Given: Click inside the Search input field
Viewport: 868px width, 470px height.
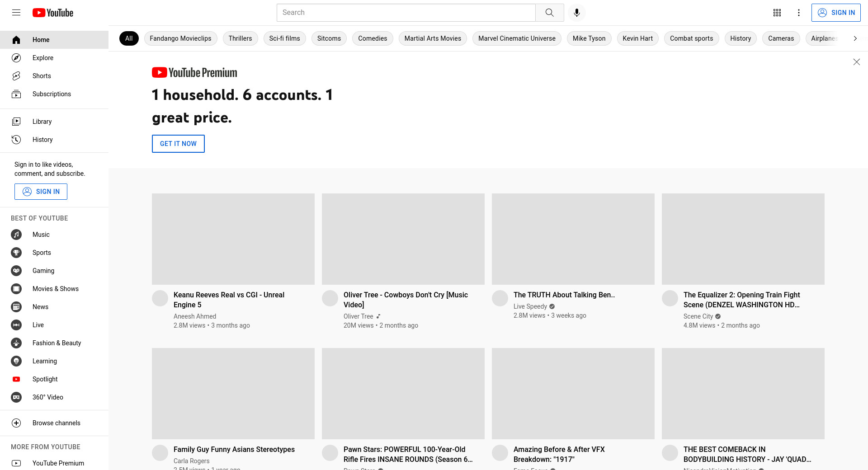Looking at the screenshot, I should point(406,13).
